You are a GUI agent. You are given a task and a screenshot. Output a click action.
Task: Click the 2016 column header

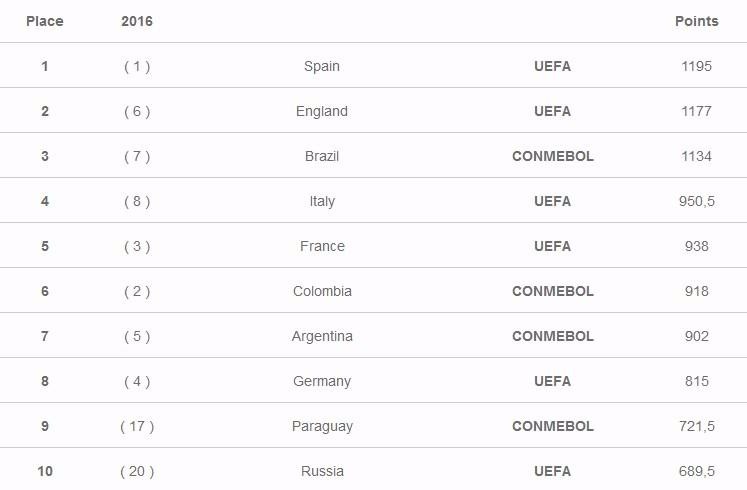pyautogui.click(x=137, y=21)
